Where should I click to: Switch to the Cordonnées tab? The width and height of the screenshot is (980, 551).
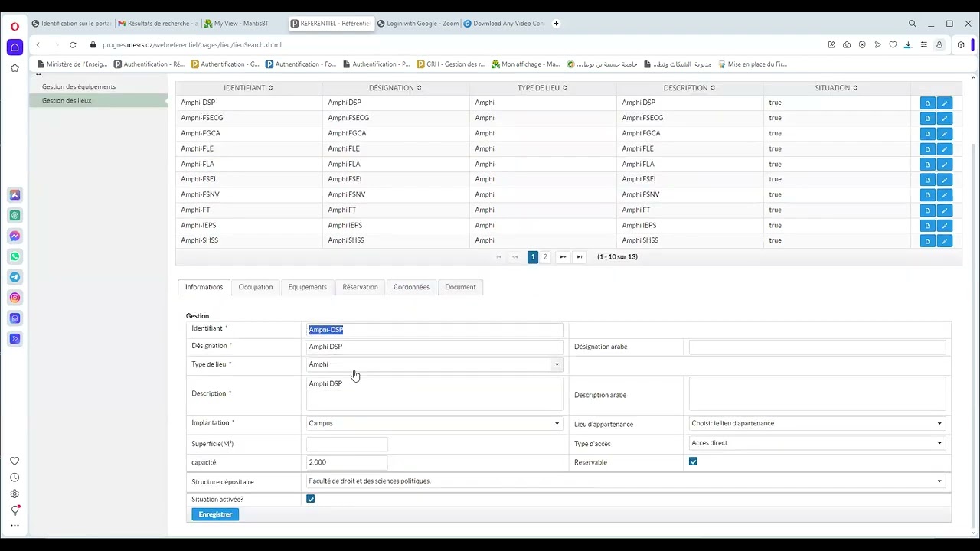click(x=411, y=287)
